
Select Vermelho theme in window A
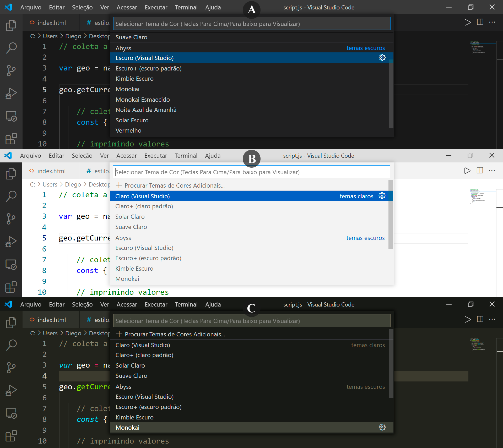point(252,130)
